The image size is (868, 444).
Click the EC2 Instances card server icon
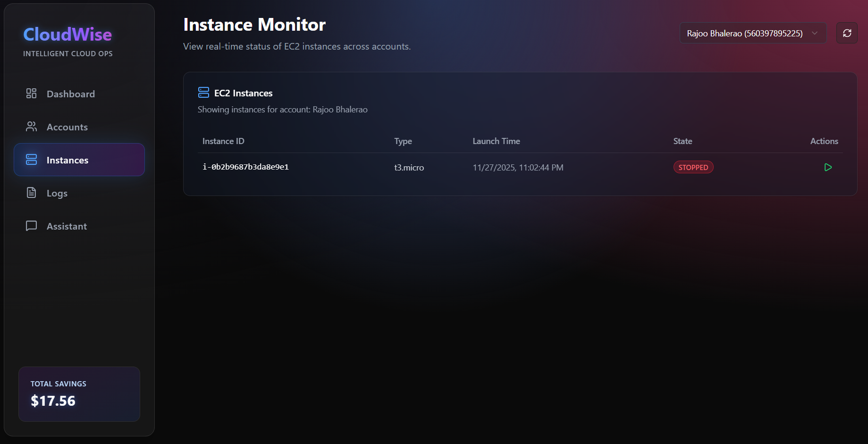(x=203, y=93)
